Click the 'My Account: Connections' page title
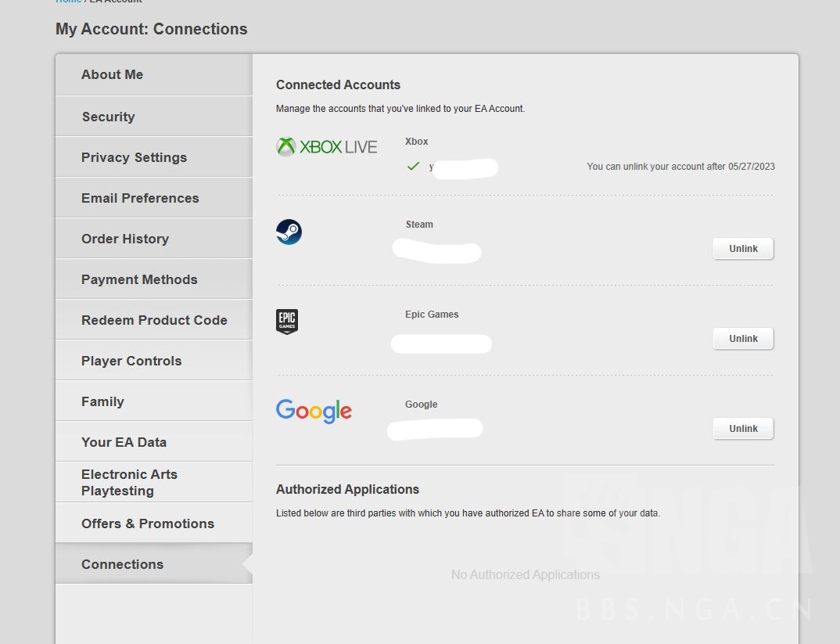 point(152,29)
